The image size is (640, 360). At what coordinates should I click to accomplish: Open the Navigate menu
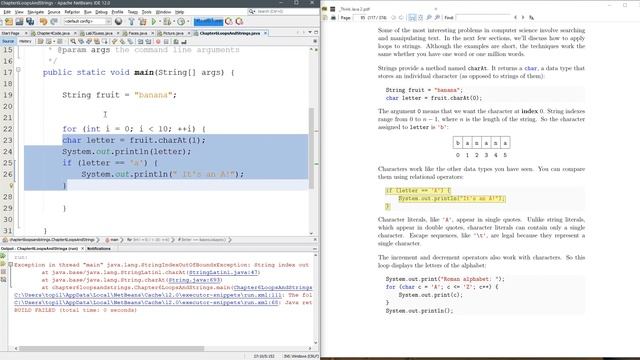point(36,12)
